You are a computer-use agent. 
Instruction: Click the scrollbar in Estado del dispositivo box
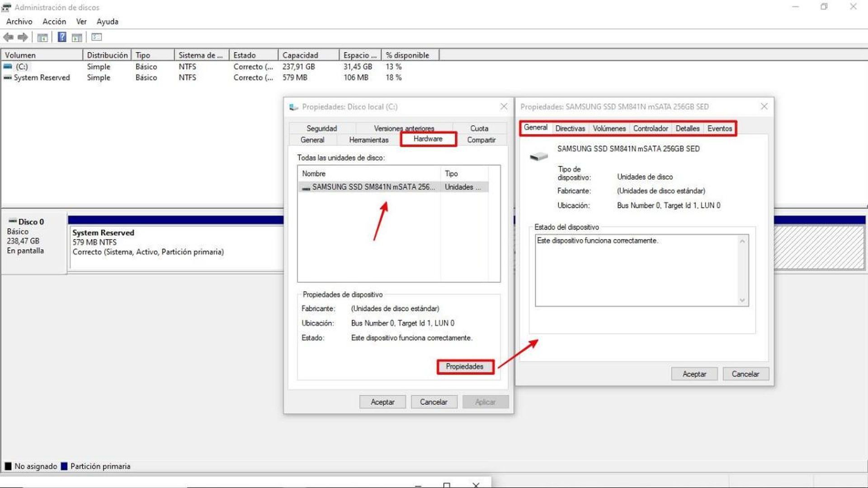[742, 269]
